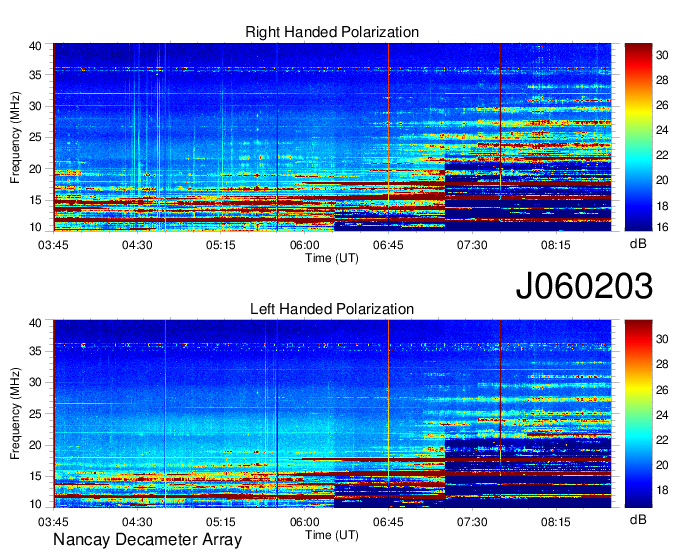This screenshot has width=680, height=552.
Task: Click the 06:45 time tick of Left Handed plot
Action: (x=388, y=522)
